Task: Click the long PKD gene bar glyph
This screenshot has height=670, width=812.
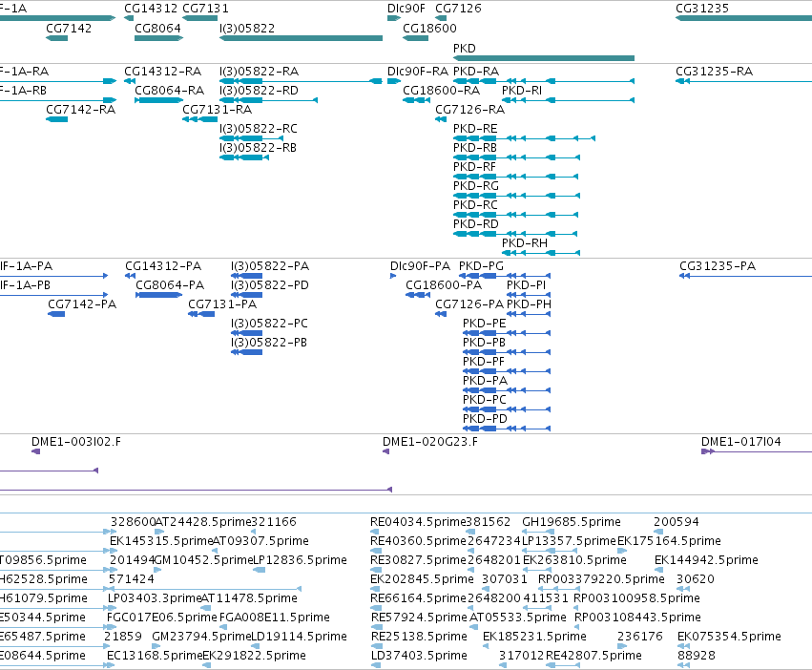Action: click(x=544, y=58)
